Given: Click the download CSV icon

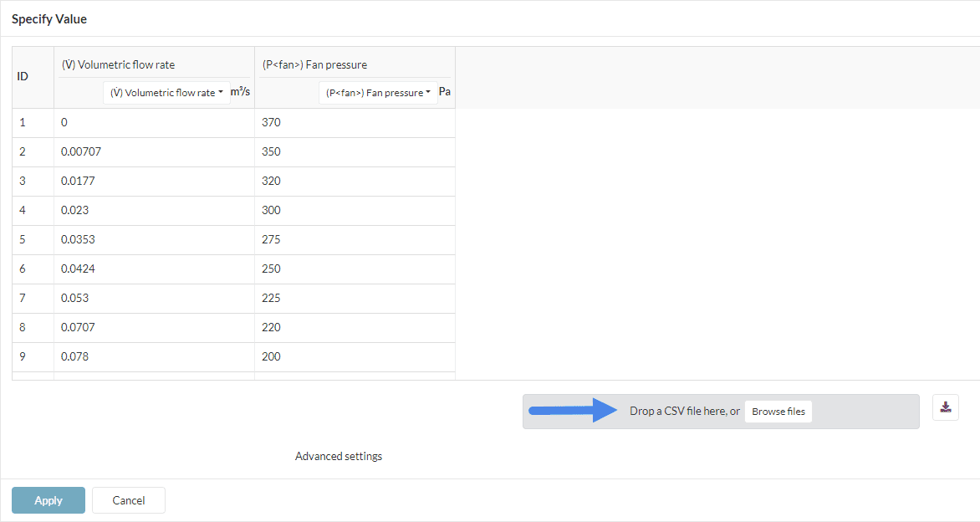Looking at the screenshot, I should 946,407.
